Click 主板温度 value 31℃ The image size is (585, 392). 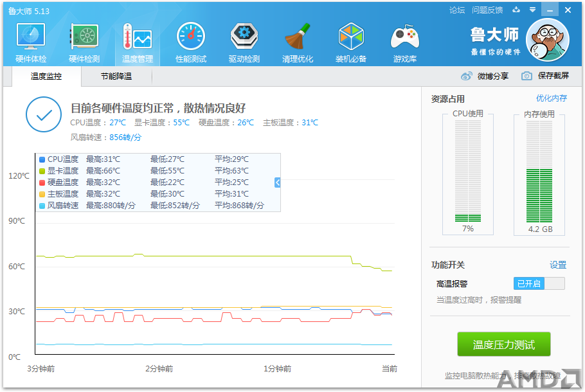tap(310, 123)
